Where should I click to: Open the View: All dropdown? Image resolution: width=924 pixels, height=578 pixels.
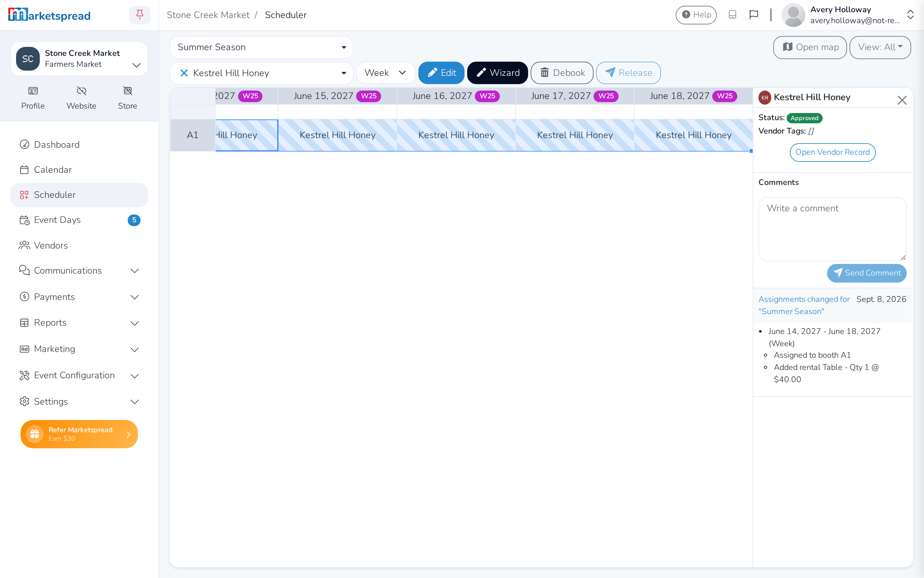point(880,48)
